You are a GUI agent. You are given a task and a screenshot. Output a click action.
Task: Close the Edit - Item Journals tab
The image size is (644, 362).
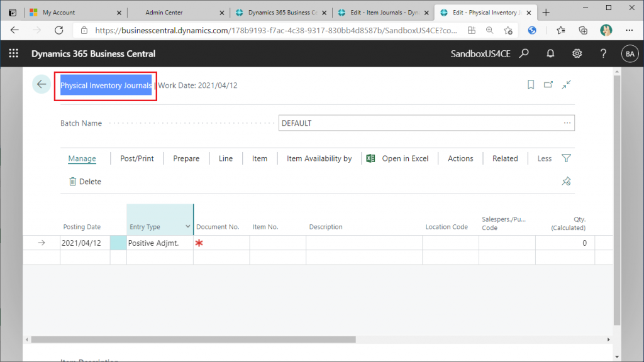click(x=426, y=13)
